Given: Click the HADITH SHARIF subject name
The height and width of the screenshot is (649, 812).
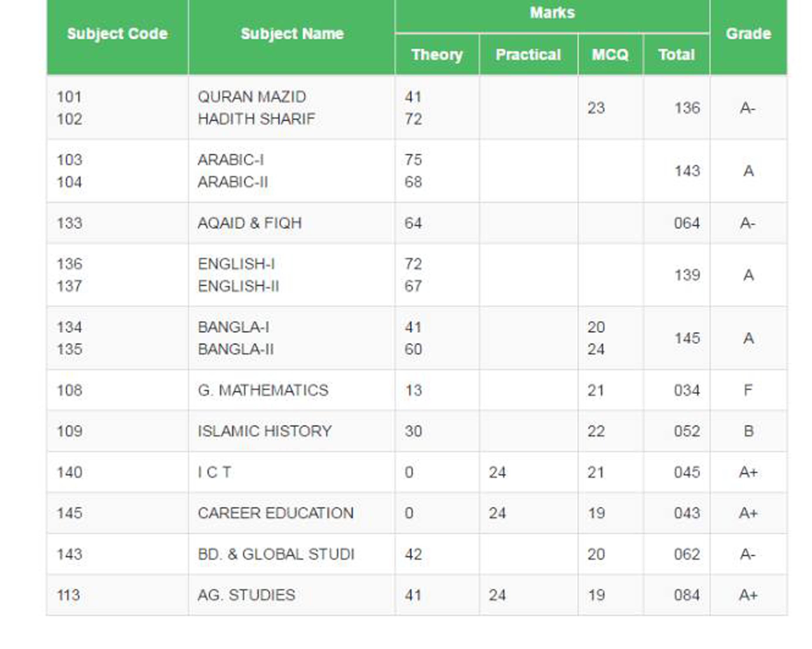Looking at the screenshot, I should [256, 119].
